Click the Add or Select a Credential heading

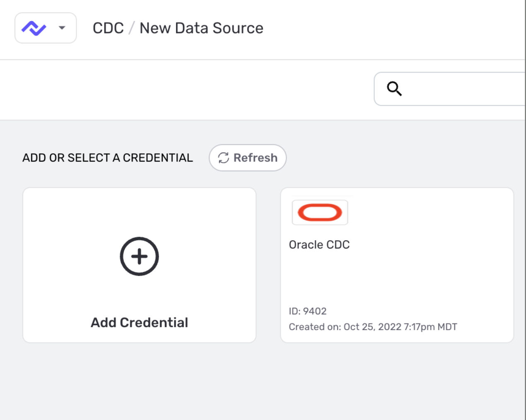[108, 158]
